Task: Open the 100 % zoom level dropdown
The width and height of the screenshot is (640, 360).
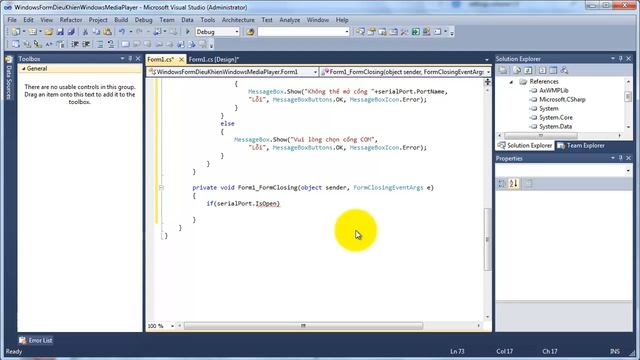Action: 172,326
